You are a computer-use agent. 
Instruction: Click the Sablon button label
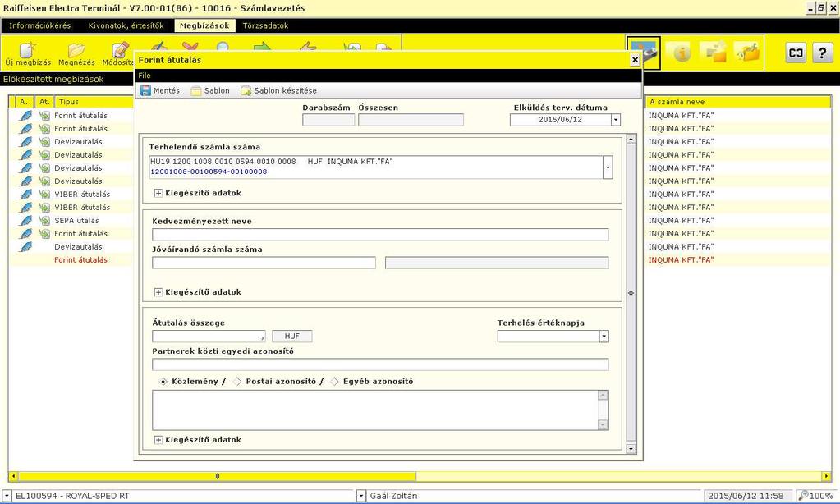click(x=217, y=90)
